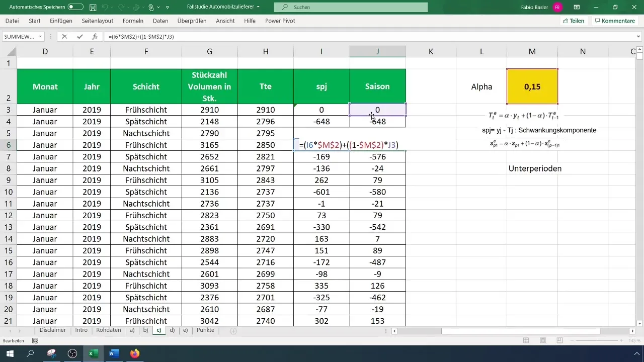Switch to Page Layout view icon
This screenshot has width=644, height=362.
point(543,340)
